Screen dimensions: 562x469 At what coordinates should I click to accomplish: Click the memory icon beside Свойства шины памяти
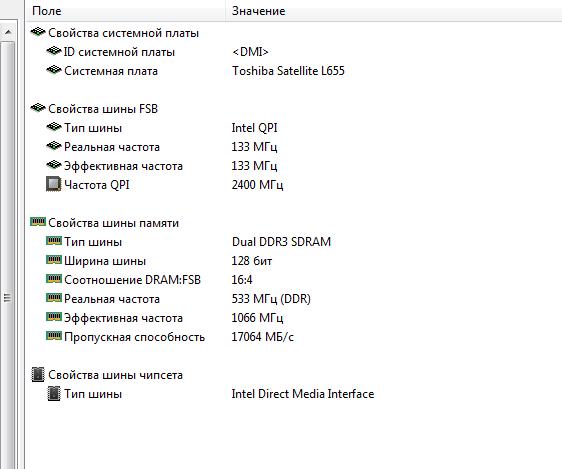pos(38,222)
